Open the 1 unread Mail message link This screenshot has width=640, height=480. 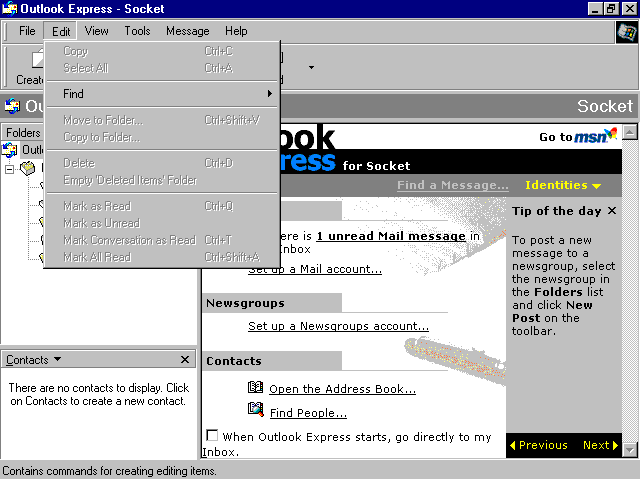click(x=391, y=236)
